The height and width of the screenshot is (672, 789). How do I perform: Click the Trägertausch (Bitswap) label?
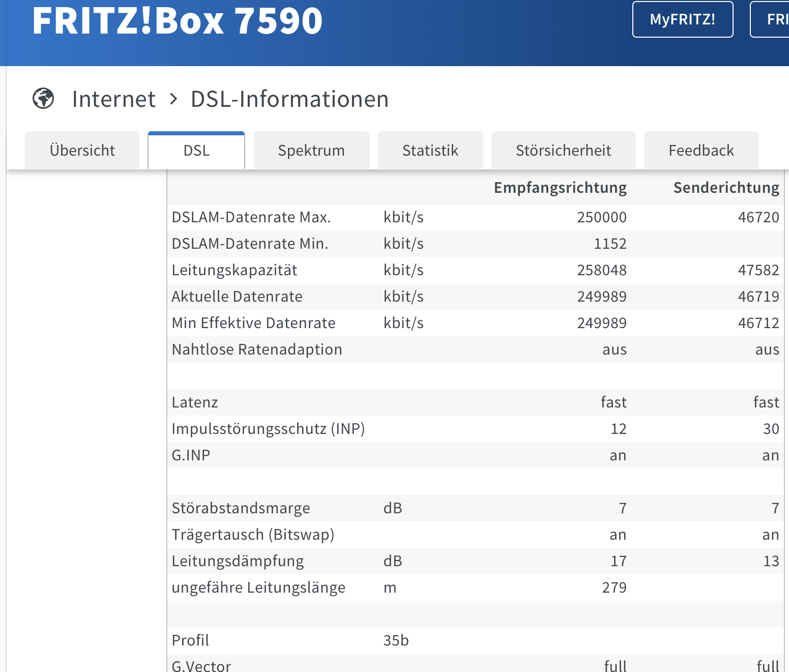point(253,535)
